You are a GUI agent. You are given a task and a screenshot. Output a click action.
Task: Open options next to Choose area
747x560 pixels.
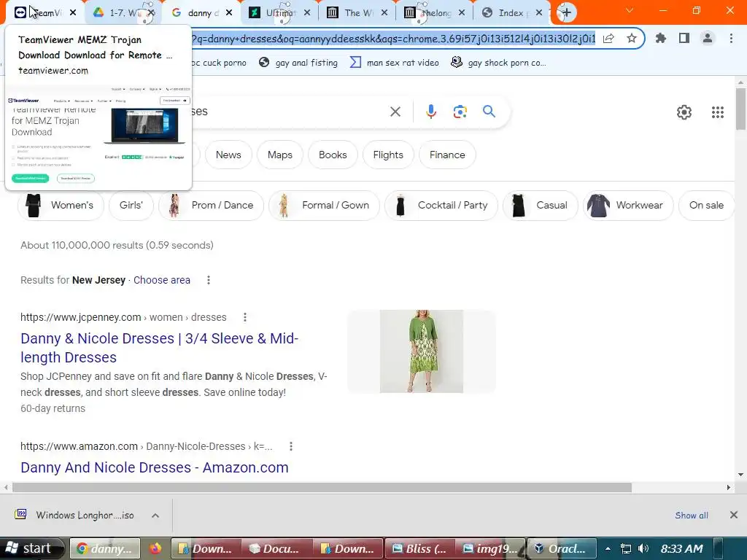click(208, 280)
